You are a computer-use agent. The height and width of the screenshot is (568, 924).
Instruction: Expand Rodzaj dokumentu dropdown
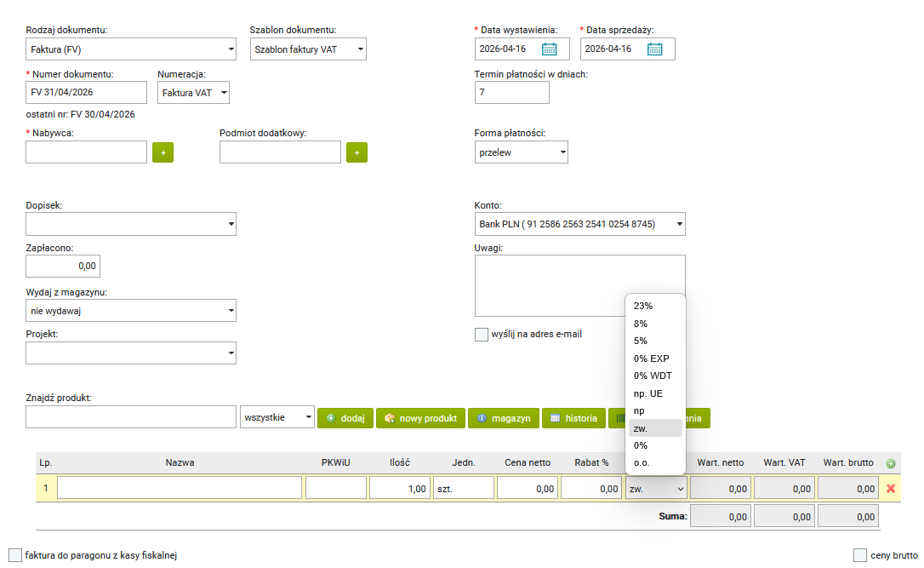131,49
